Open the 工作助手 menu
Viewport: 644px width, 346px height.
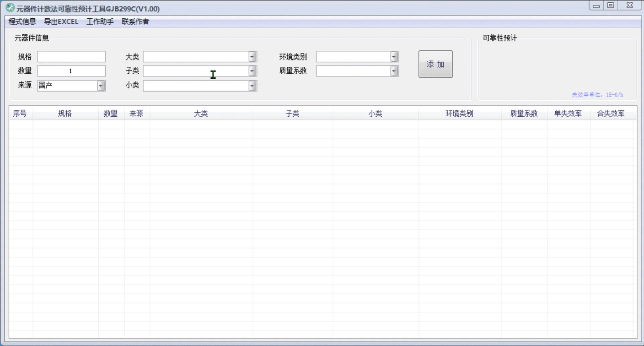100,22
